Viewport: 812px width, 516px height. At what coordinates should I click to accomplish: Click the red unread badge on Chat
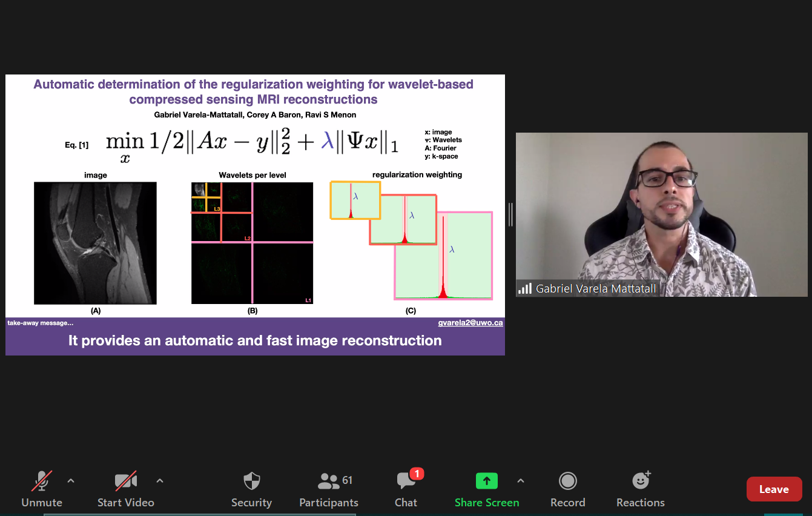[x=416, y=474]
